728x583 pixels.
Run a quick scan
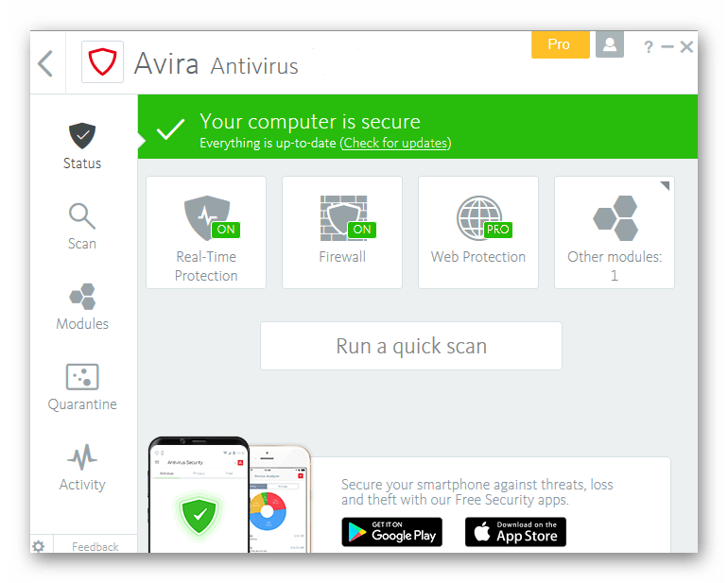(x=411, y=346)
